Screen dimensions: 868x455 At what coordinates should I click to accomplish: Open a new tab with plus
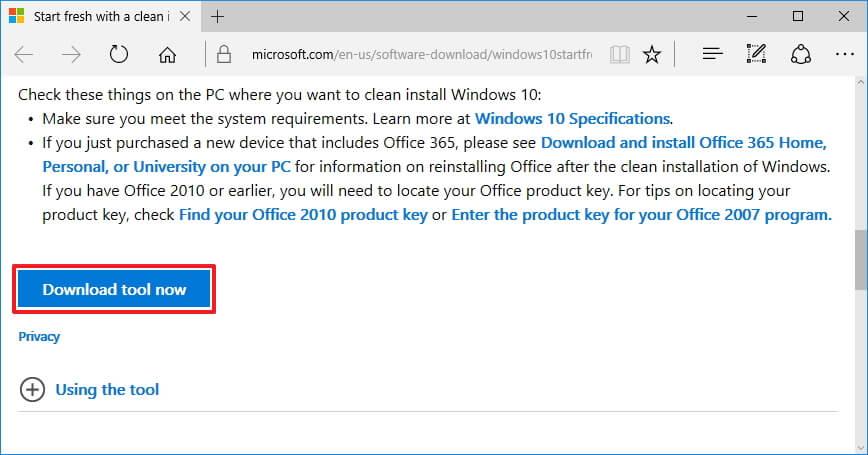click(218, 17)
